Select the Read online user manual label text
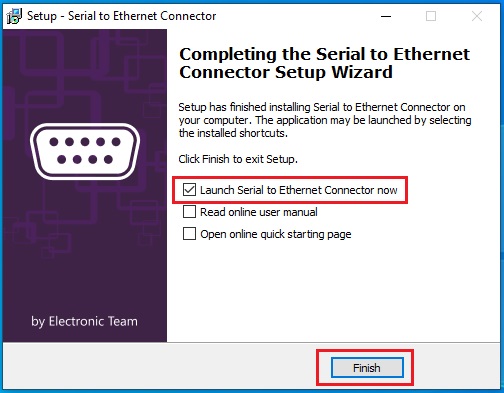The image size is (504, 393). [x=259, y=212]
